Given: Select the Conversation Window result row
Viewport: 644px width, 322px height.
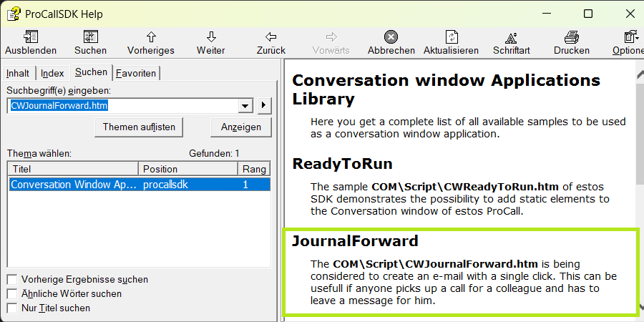Looking at the screenshot, I should tap(140, 185).
